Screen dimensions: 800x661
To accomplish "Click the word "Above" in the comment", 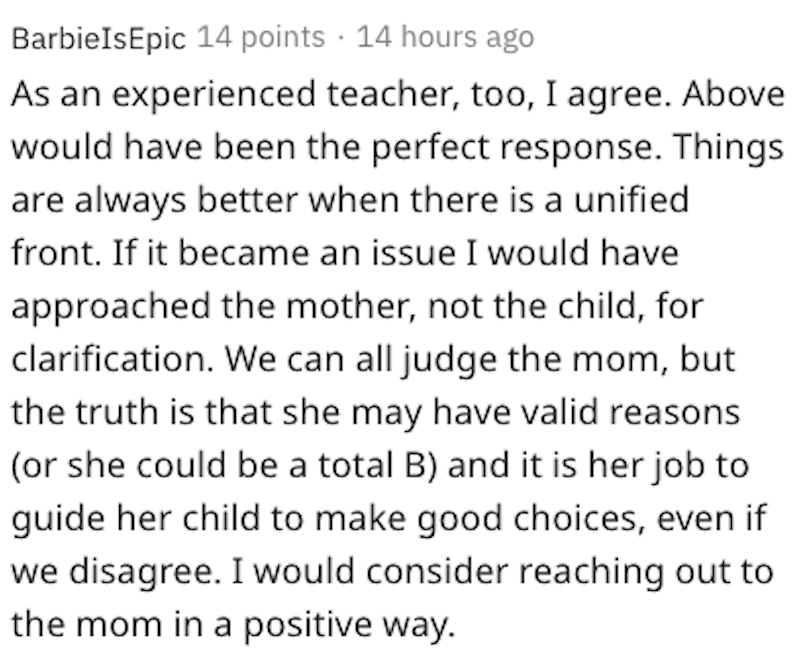I will 733,94.
